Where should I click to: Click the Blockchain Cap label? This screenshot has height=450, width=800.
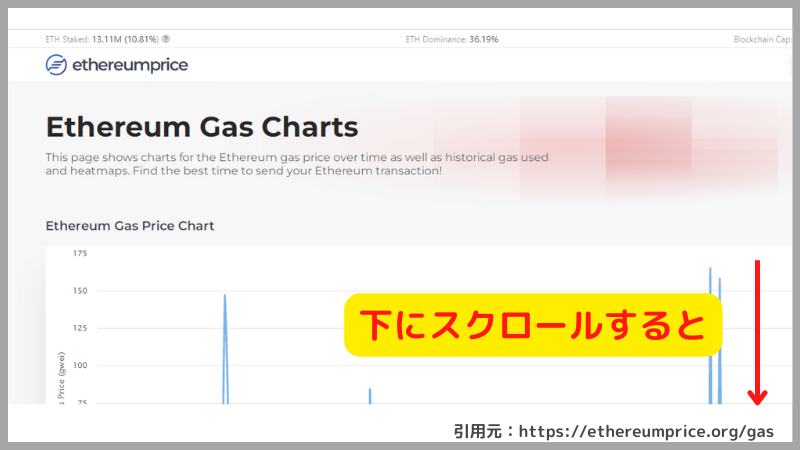click(x=762, y=39)
